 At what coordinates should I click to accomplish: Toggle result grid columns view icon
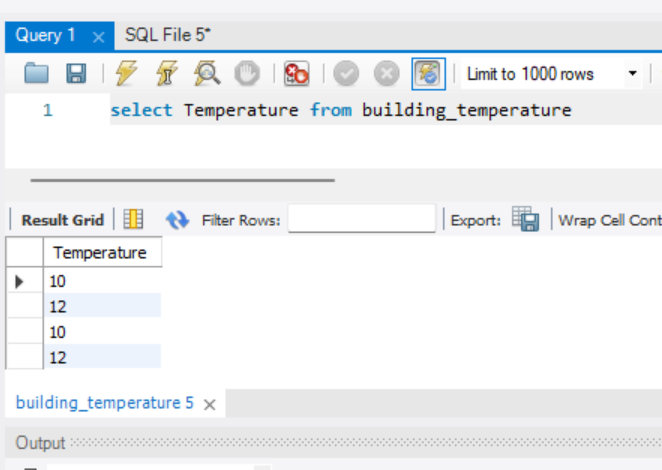pyautogui.click(x=133, y=220)
